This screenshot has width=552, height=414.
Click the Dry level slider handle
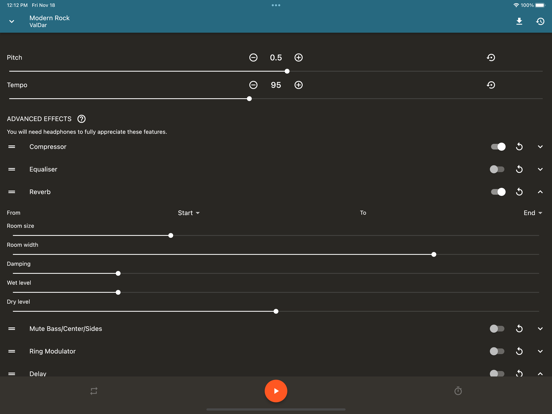pos(276,312)
